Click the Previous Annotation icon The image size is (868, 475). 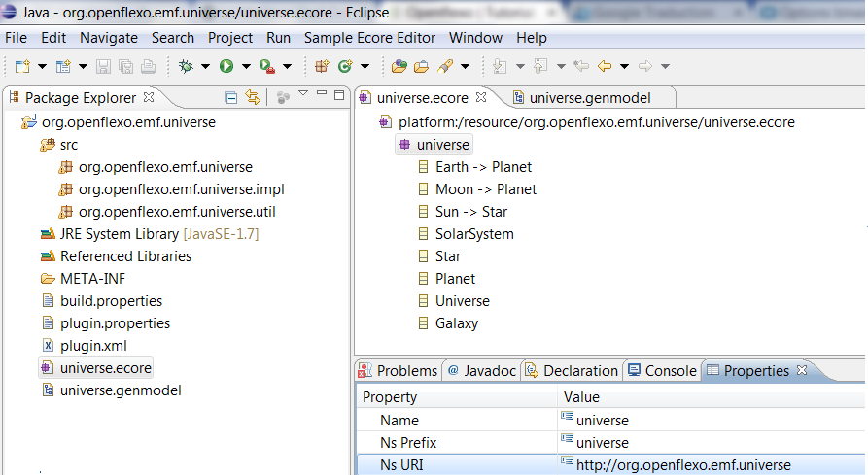coord(540,66)
